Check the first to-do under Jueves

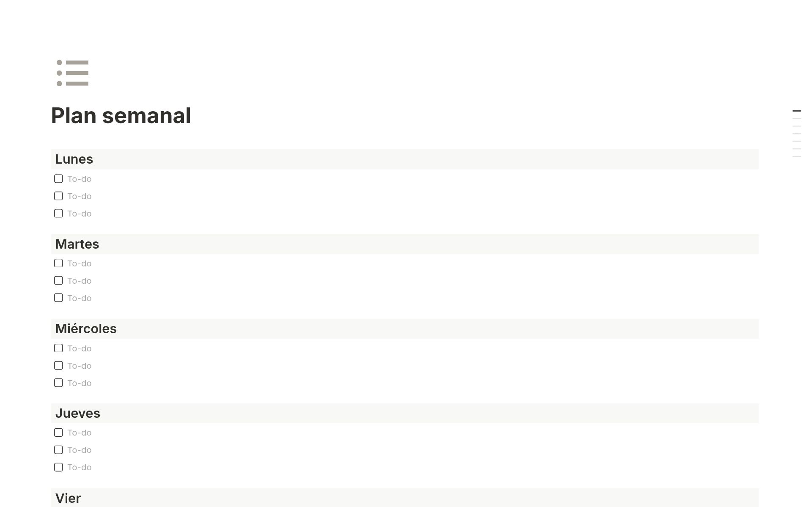[58, 432]
